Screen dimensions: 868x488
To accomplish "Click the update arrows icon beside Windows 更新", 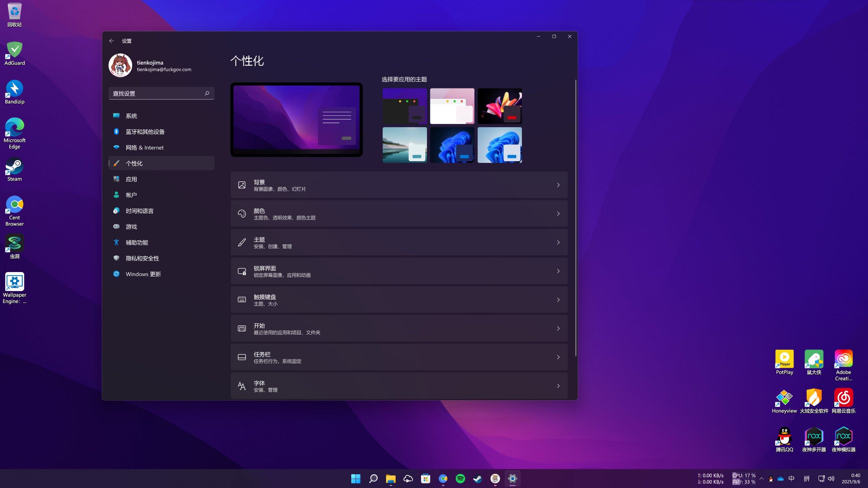I will pos(116,274).
